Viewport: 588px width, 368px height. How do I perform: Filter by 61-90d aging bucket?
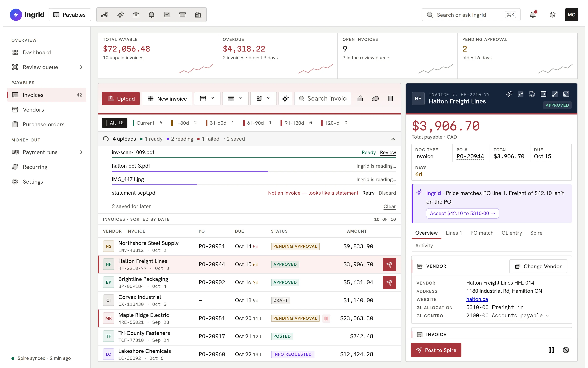click(257, 123)
